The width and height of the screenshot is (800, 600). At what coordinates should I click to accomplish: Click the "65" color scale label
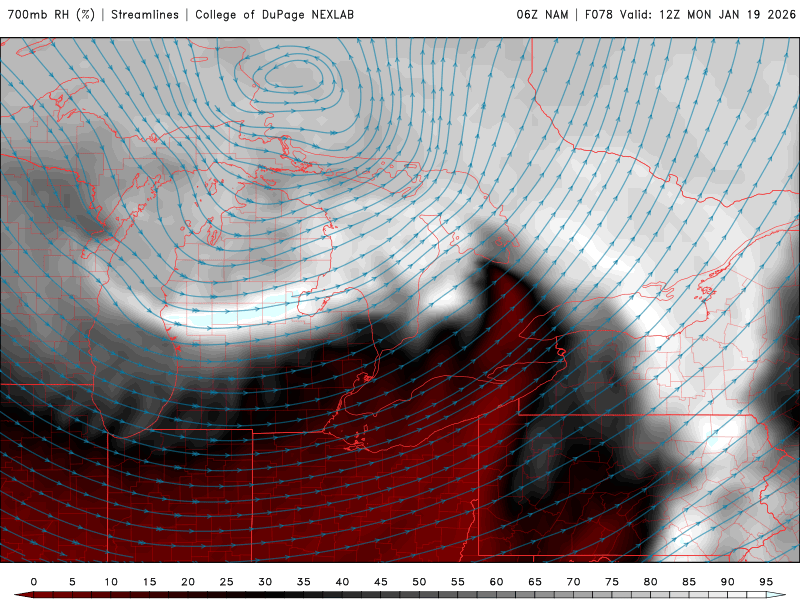(535, 582)
